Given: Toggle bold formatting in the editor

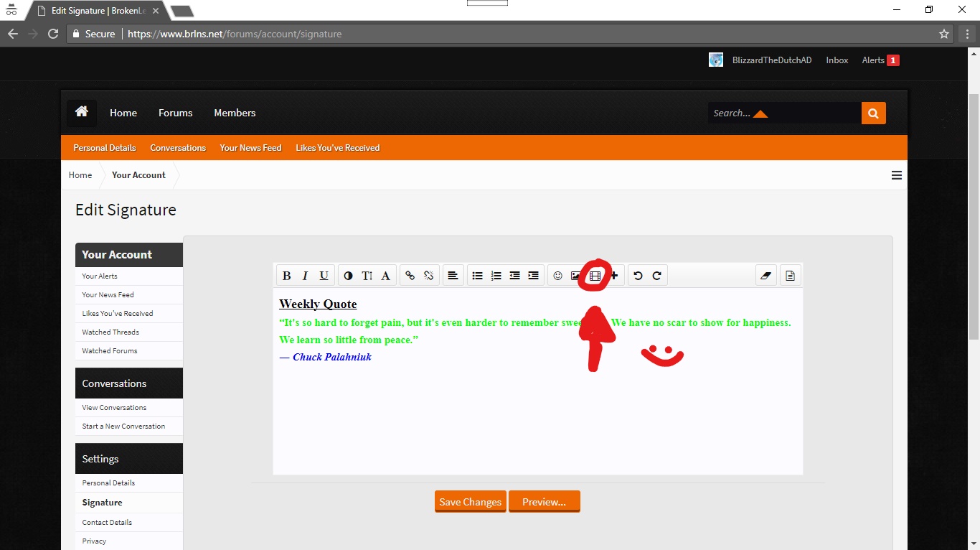Looking at the screenshot, I should click(x=286, y=276).
